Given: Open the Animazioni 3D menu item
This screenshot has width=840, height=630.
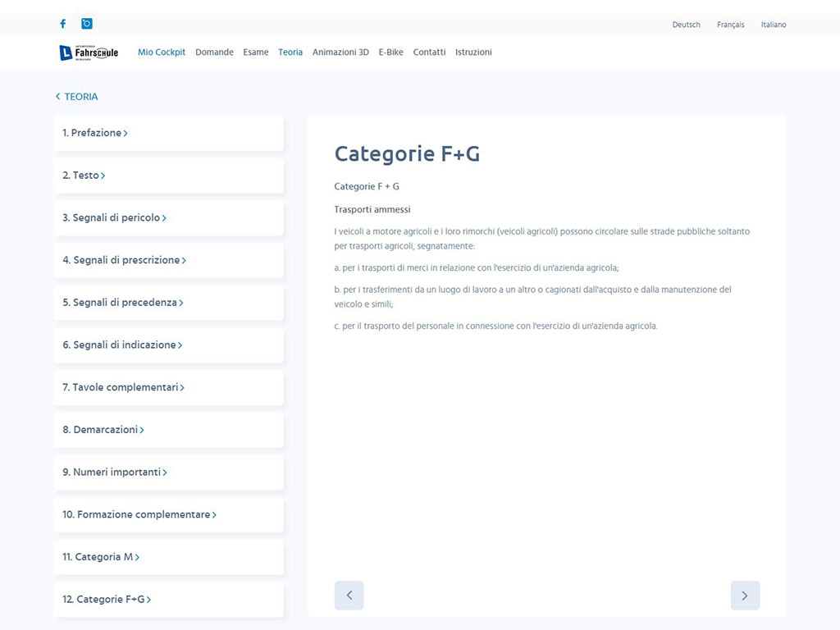Looking at the screenshot, I should tap(340, 52).
